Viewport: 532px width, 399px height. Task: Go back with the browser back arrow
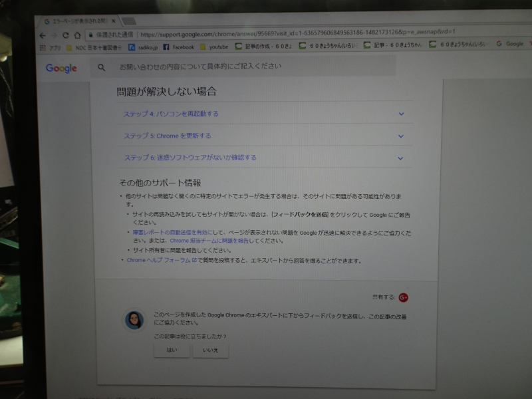point(43,35)
